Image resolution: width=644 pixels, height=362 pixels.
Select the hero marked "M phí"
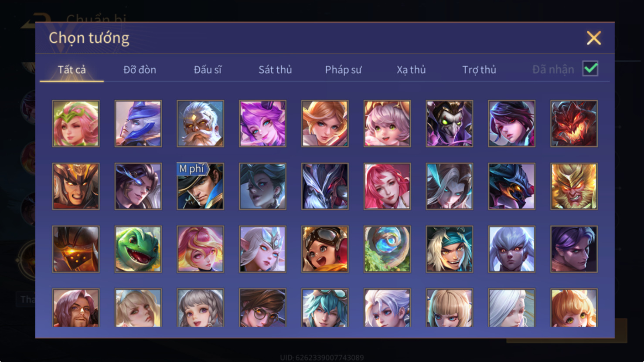(x=201, y=186)
